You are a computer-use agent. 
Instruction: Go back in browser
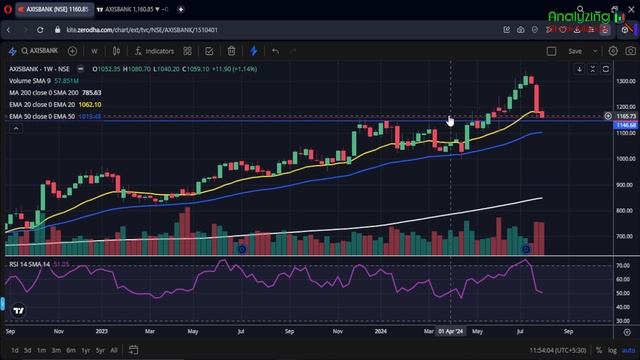(x=9, y=30)
